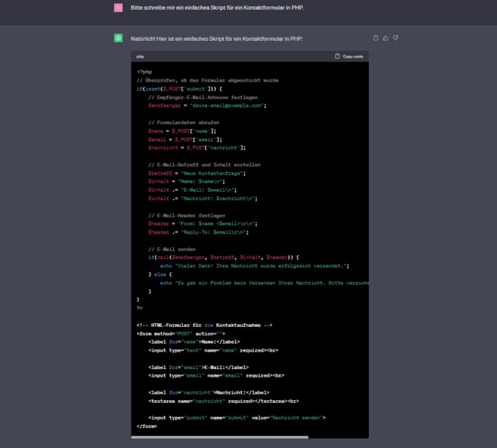Image resolution: width=497 pixels, height=448 pixels.
Task: Click the reply text starting with Natürlich
Action: 217,39
